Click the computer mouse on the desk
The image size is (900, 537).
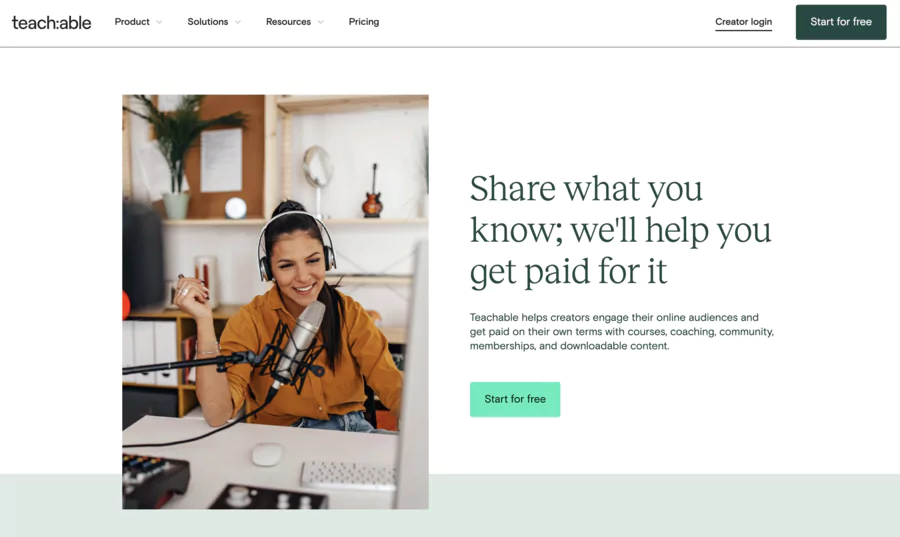pos(267,454)
